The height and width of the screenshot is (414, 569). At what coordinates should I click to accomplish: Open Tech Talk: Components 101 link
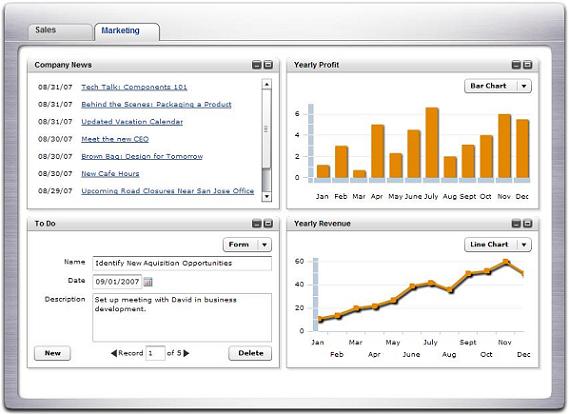pyautogui.click(x=134, y=87)
